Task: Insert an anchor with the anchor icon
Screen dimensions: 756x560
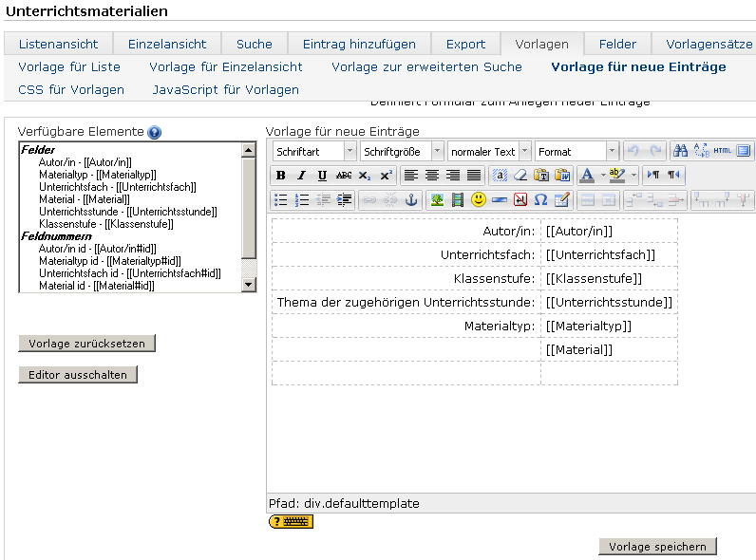Action: 411,200
